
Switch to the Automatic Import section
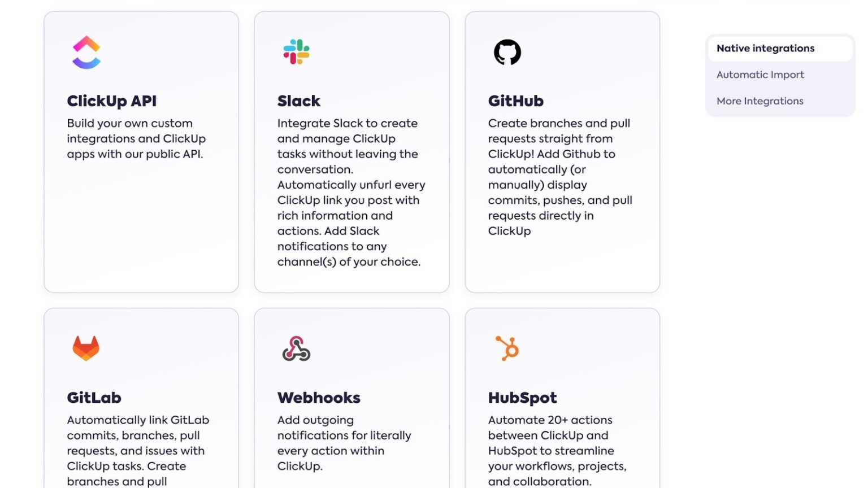tap(760, 75)
